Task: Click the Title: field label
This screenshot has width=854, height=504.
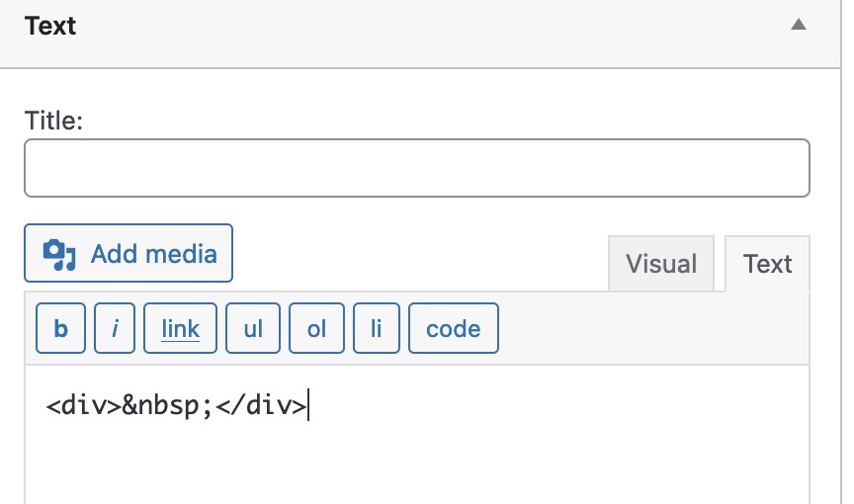Action: (53, 121)
